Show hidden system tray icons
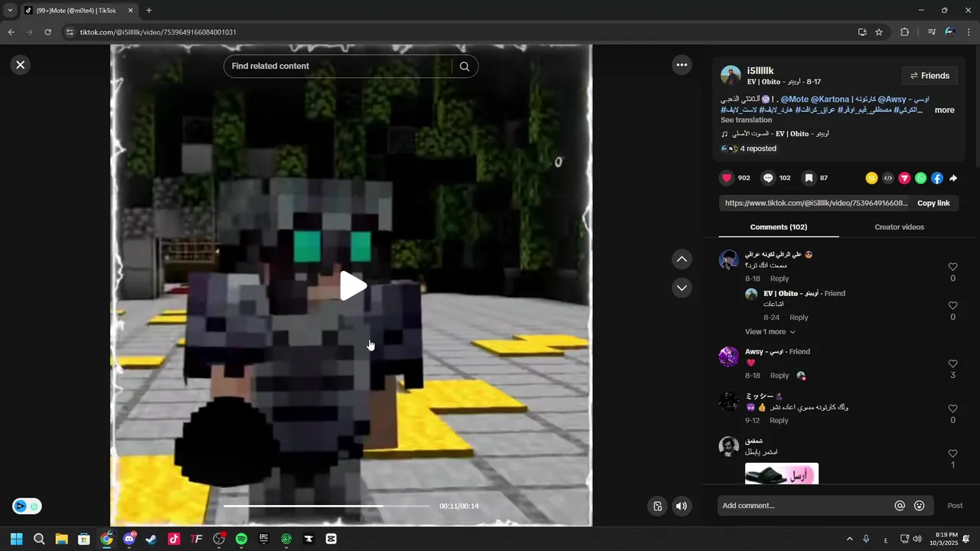Screen dimensions: 980x551 point(849,539)
